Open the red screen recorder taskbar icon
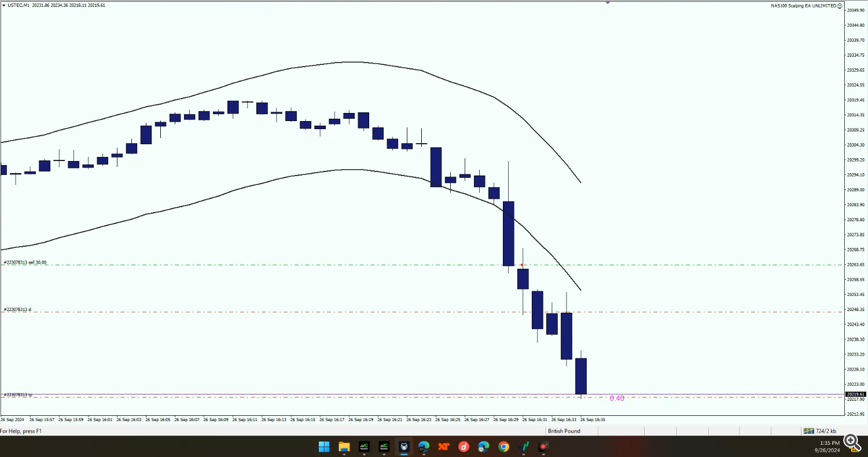The image size is (868, 457). (x=543, y=447)
